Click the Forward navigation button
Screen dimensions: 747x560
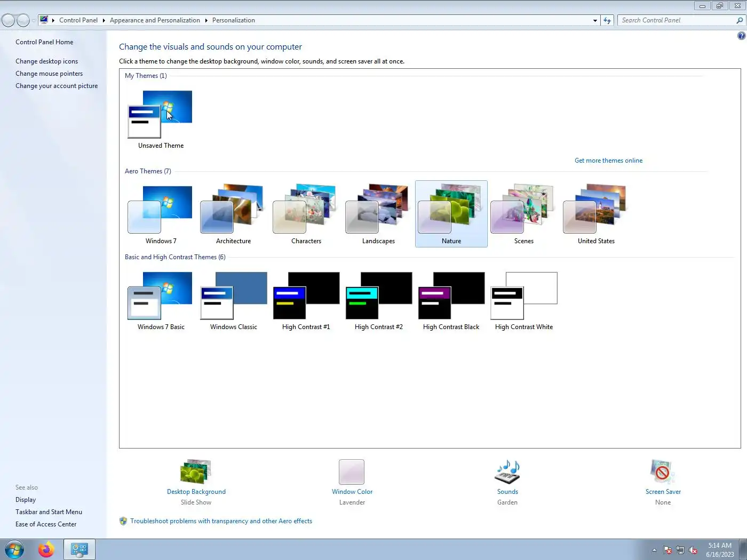[x=23, y=20]
